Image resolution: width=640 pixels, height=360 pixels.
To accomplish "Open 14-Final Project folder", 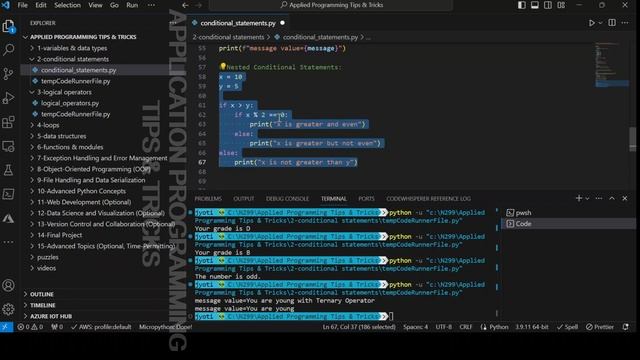I will [x=60, y=235].
